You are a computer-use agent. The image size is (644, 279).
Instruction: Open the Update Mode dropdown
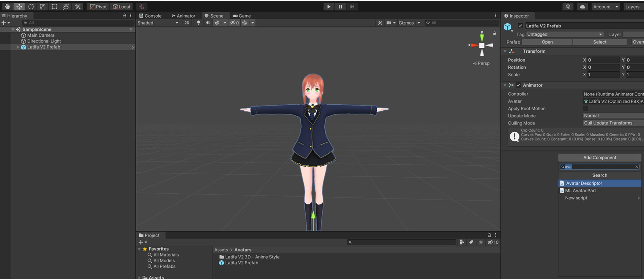coord(613,116)
